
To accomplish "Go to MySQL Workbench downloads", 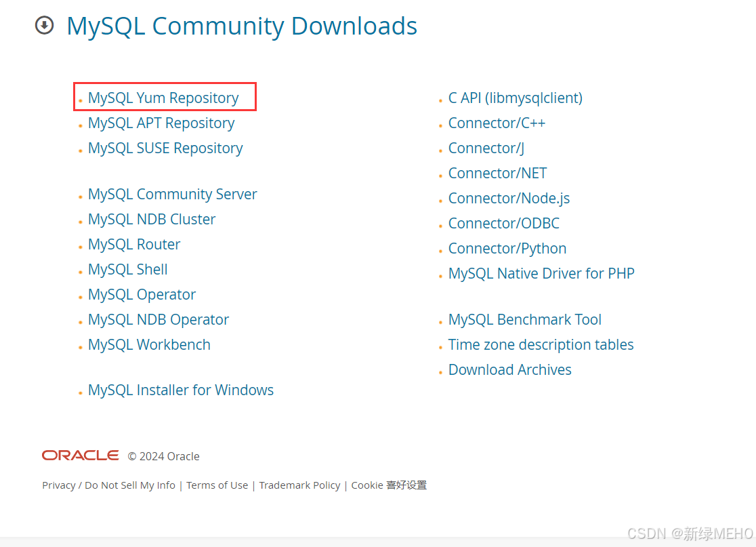I will (x=149, y=344).
